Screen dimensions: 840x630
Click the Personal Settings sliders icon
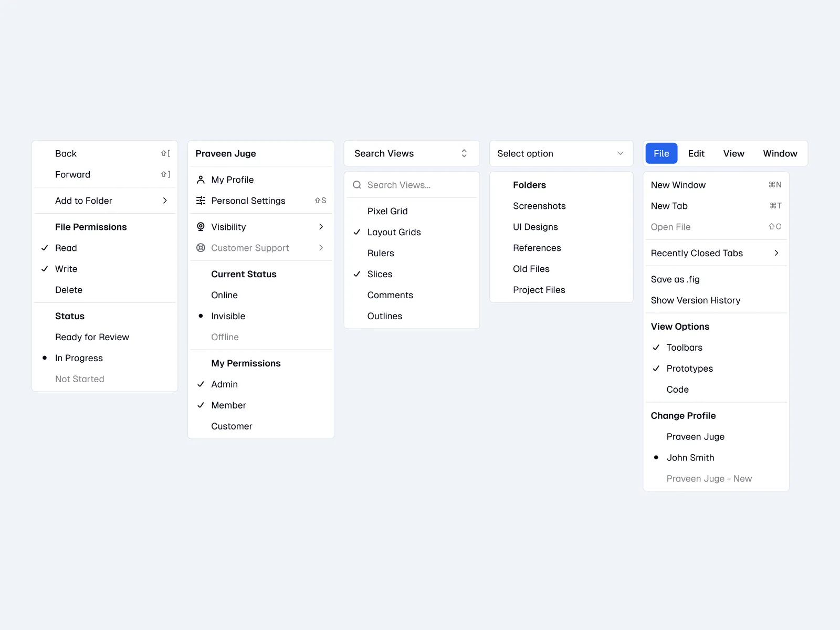pyautogui.click(x=201, y=201)
